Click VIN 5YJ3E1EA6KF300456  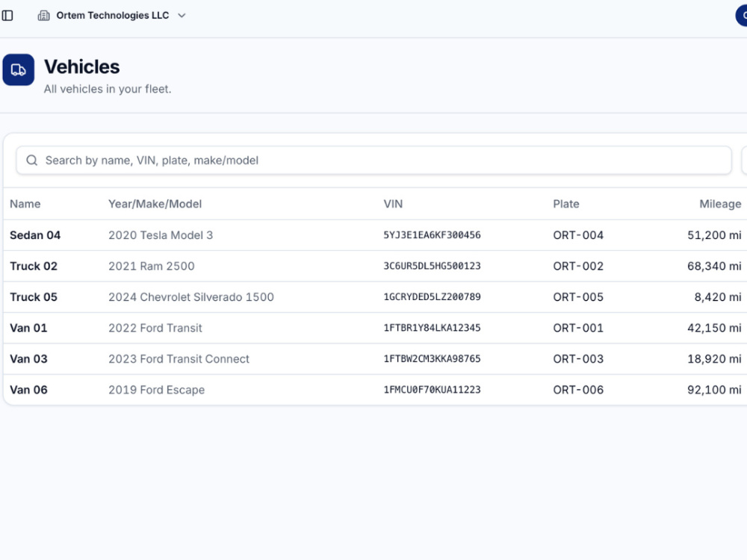click(x=432, y=235)
